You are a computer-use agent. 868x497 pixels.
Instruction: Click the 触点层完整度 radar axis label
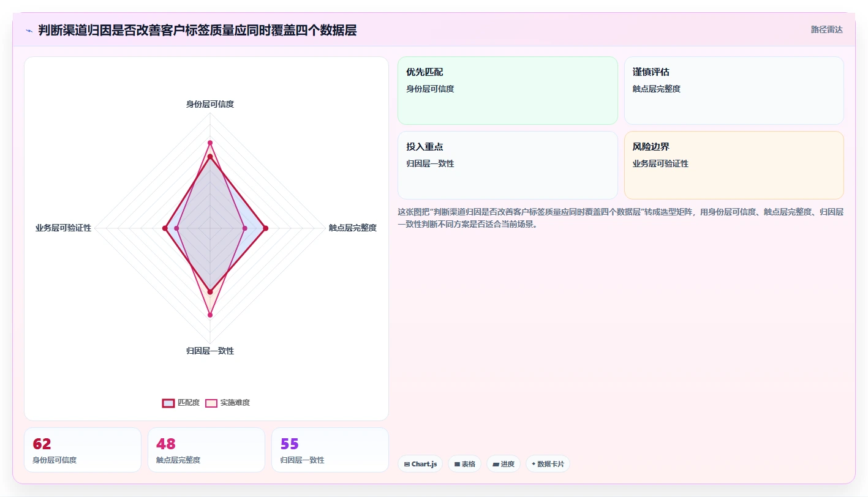(x=353, y=228)
